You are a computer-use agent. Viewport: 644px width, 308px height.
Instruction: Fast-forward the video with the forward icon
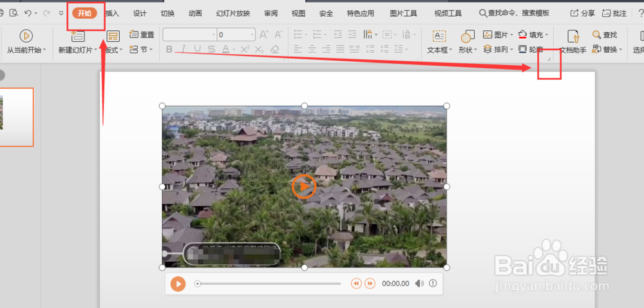[x=370, y=284]
